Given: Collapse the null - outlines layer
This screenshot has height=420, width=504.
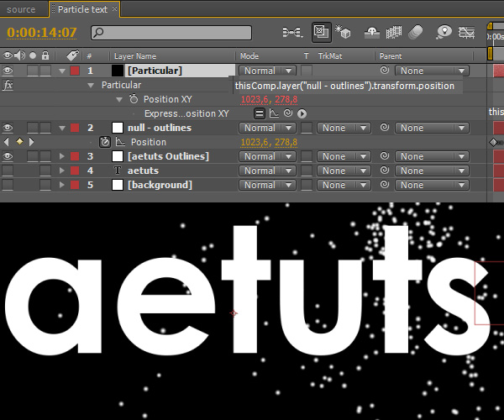Looking at the screenshot, I should (62, 129).
